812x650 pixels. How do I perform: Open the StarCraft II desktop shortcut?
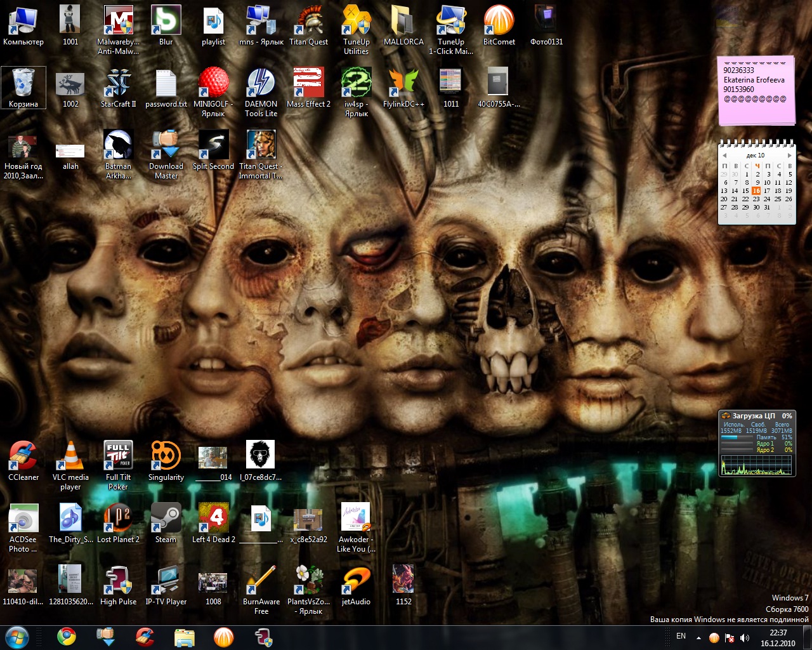tap(118, 89)
